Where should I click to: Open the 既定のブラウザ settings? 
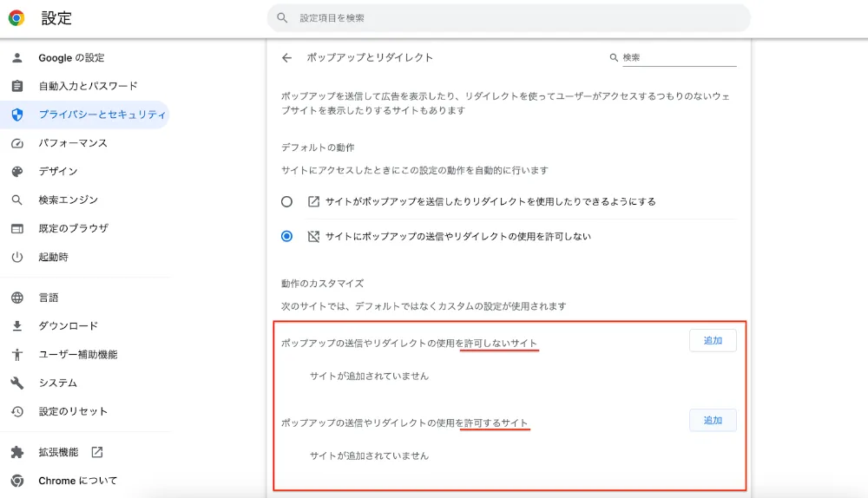point(73,228)
